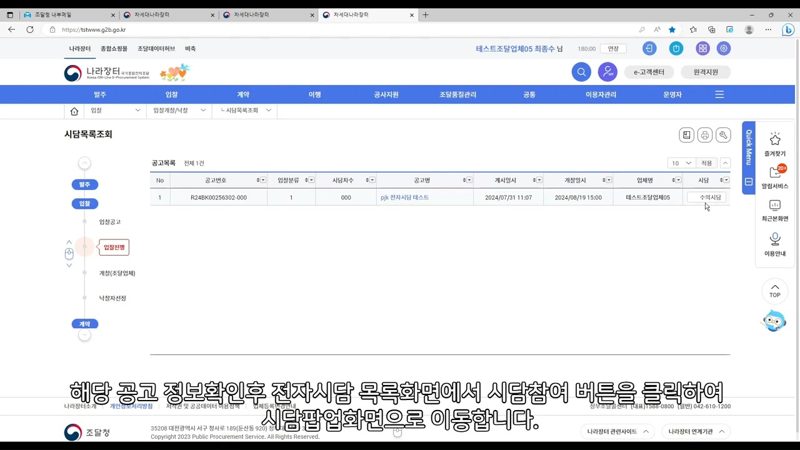Open the 원격지원 button
Viewport: 800px width, 450px height.
point(706,72)
